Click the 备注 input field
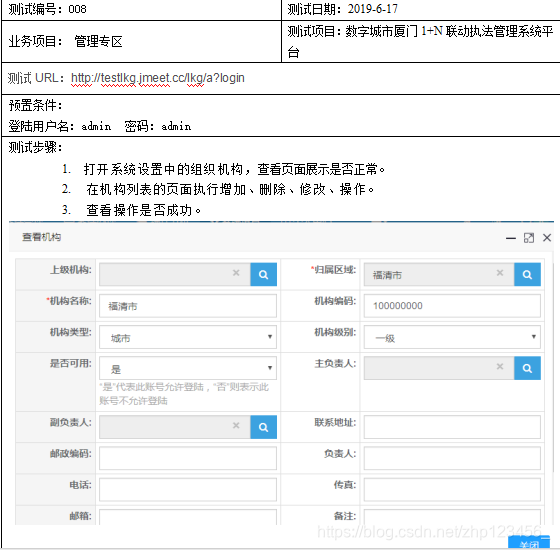Viewport: 560px width, 550px height. pos(452,517)
